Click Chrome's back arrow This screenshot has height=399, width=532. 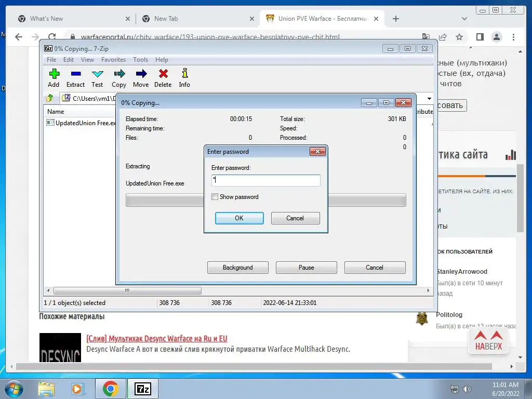pos(19,37)
